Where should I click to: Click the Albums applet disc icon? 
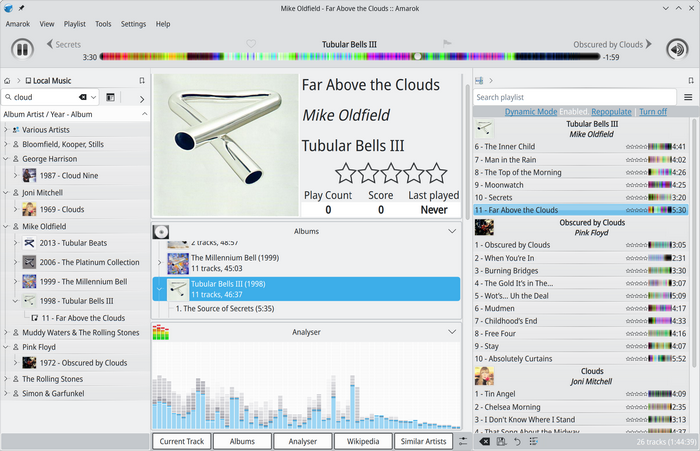pos(161,232)
